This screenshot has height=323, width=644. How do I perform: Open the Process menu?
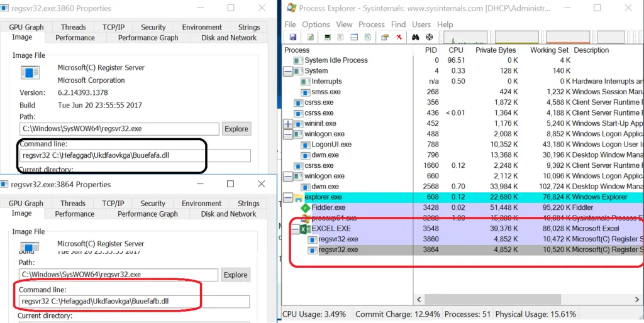tap(372, 25)
